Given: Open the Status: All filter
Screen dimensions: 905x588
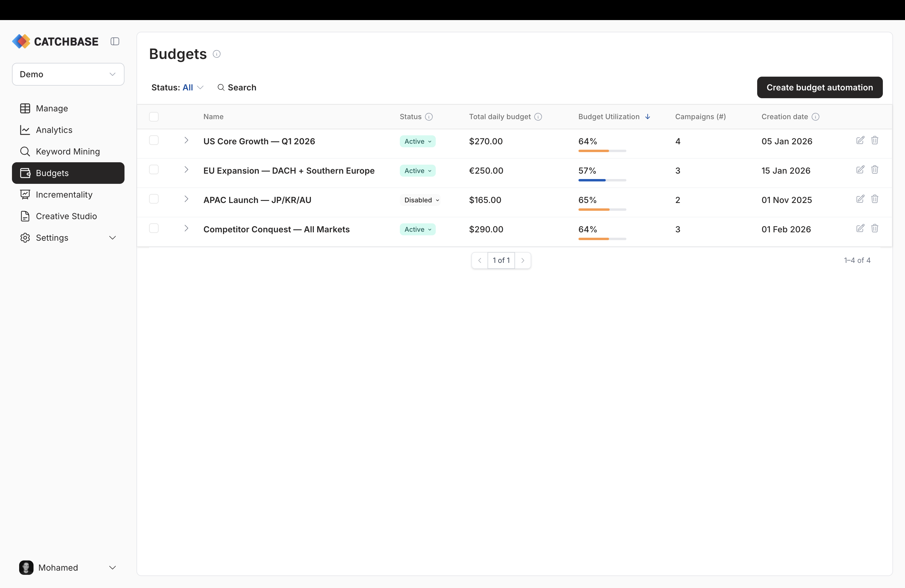Looking at the screenshot, I should tap(177, 87).
